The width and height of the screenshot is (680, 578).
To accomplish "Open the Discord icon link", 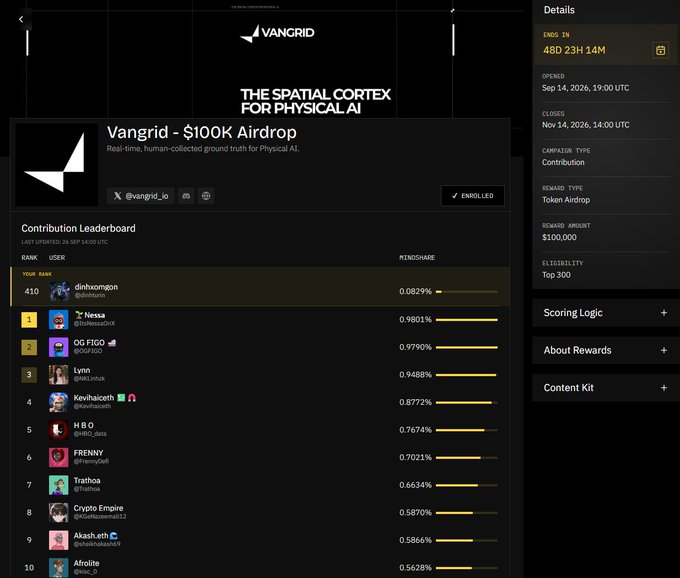I will pyautogui.click(x=186, y=196).
